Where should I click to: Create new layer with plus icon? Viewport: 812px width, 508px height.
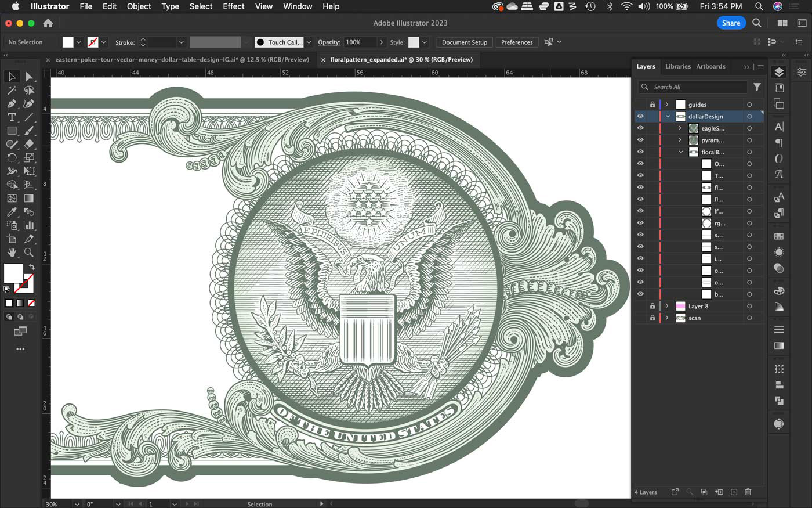click(734, 492)
